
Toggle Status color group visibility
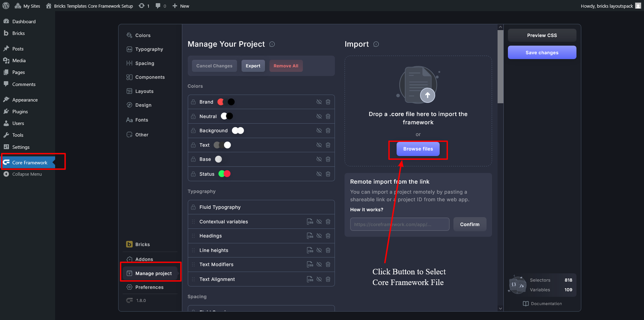click(x=319, y=174)
